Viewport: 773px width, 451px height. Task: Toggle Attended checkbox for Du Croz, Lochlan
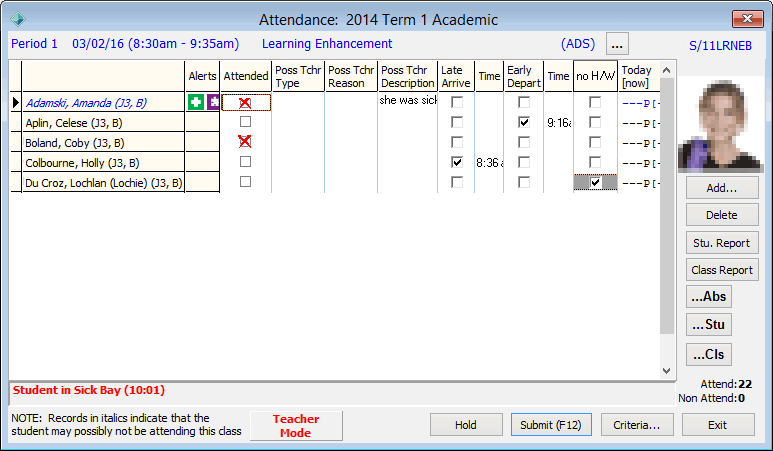pyautogui.click(x=245, y=182)
